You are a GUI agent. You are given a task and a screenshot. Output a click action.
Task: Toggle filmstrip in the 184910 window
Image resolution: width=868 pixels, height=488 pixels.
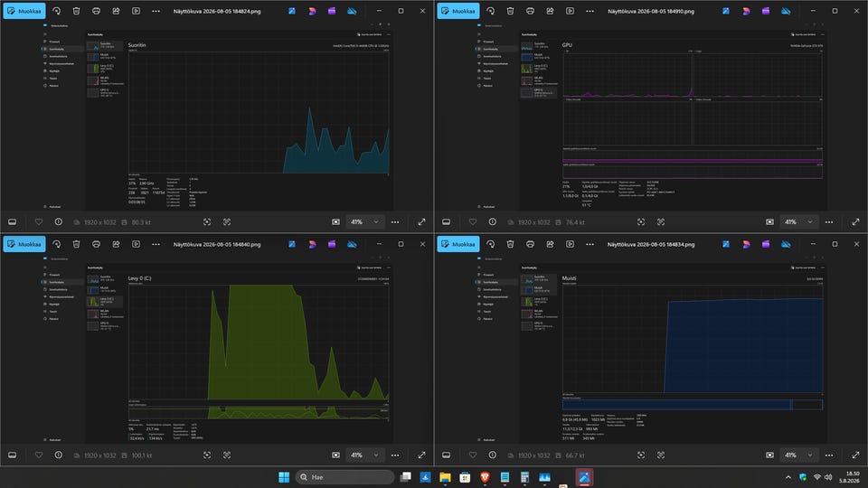point(446,222)
